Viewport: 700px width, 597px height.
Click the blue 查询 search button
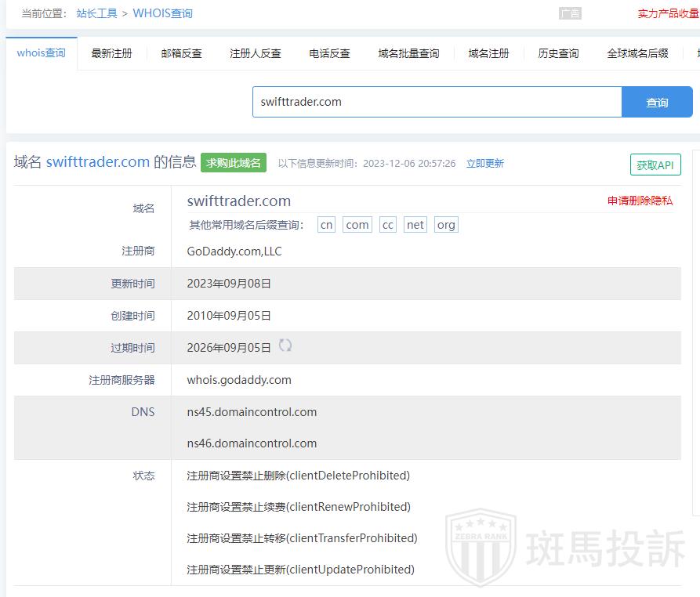pos(657,102)
